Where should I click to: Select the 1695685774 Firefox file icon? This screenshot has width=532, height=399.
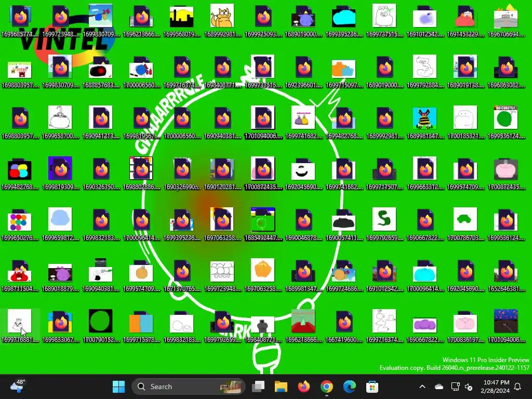(20, 20)
